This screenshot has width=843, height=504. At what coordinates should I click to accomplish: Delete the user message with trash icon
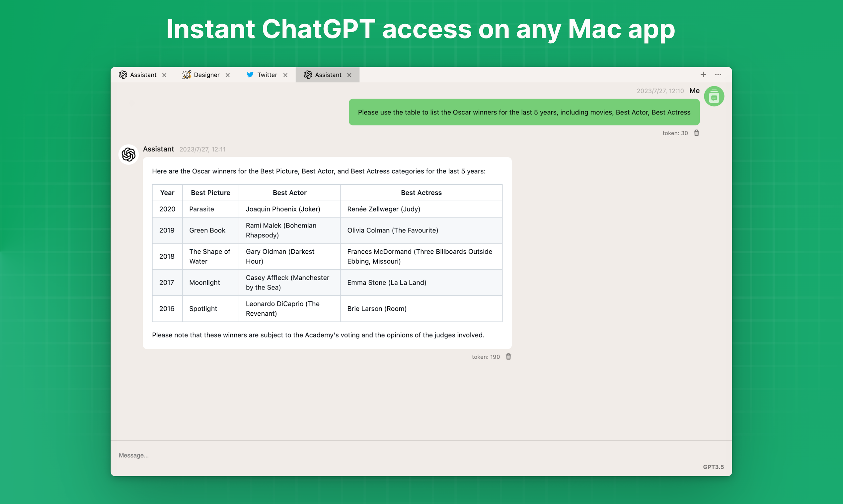697,133
